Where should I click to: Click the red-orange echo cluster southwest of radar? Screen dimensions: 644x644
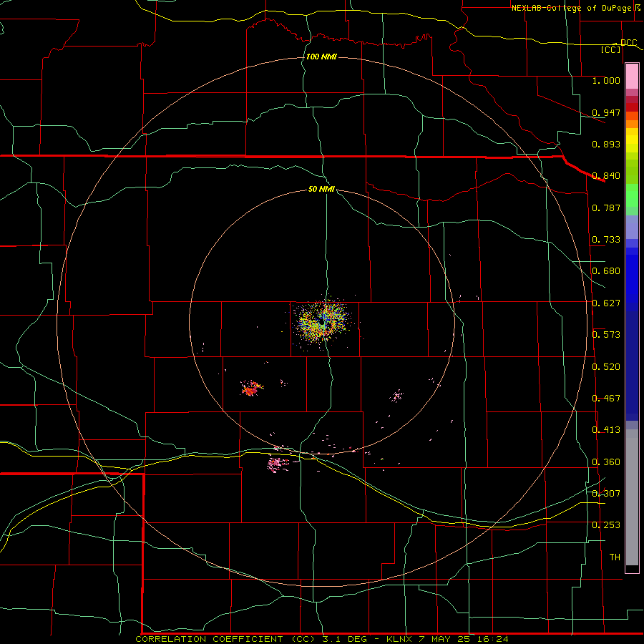(251, 388)
